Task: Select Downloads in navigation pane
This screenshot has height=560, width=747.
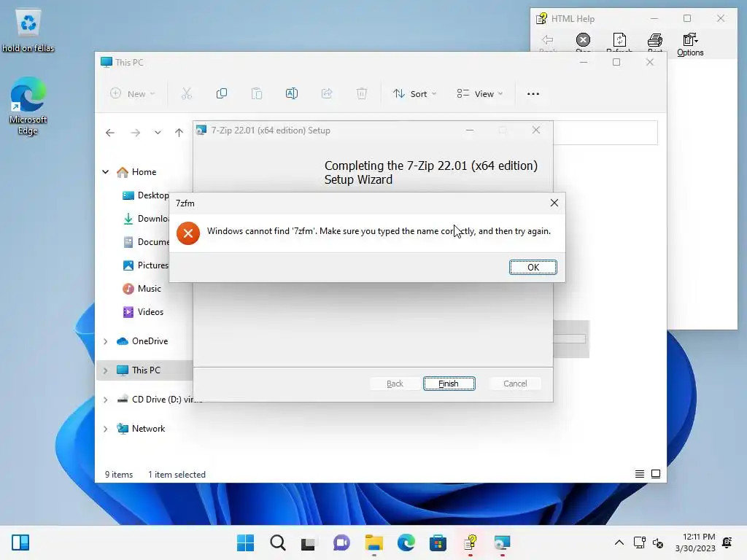Action: click(x=146, y=219)
